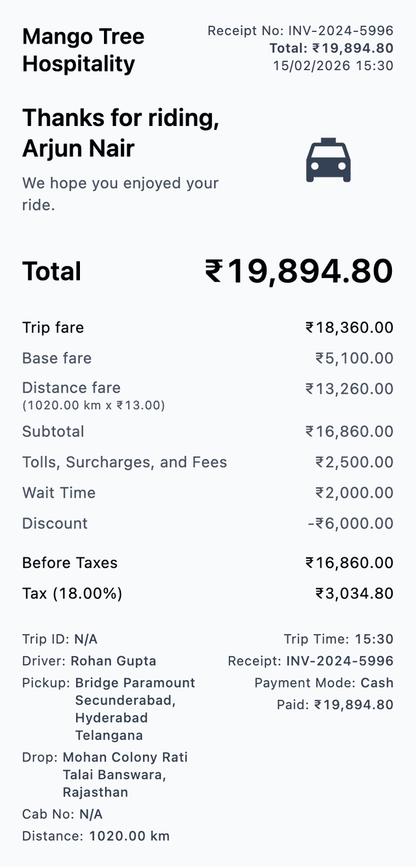Select the Mango Tree Hospitality heading
Viewport: 416px width, 868px height.
point(83,50)
